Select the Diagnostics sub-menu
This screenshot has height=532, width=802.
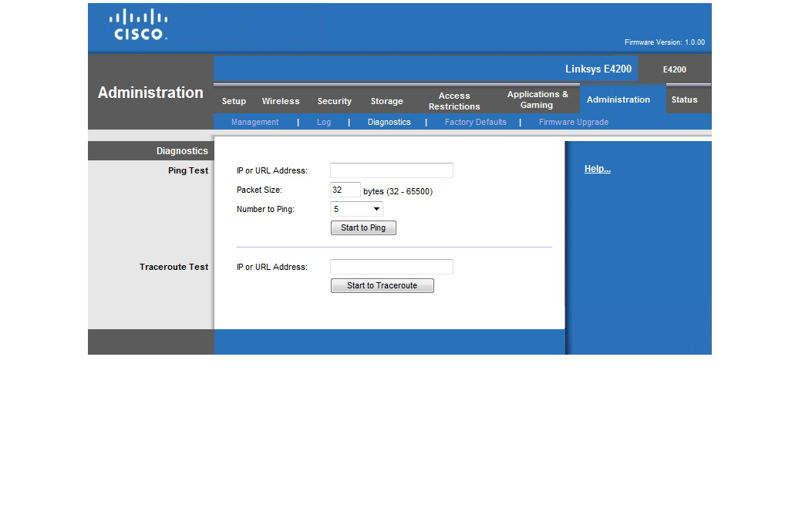pos(389,122)
